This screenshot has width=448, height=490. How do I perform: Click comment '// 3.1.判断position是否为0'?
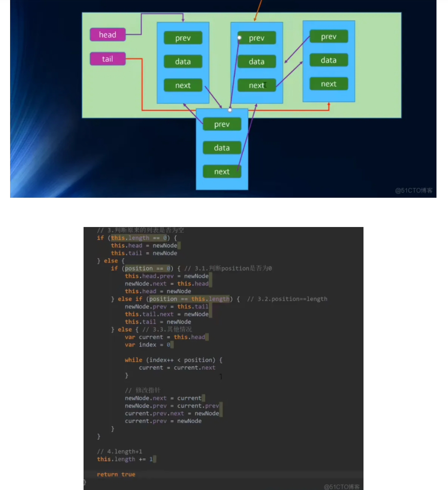228,268
